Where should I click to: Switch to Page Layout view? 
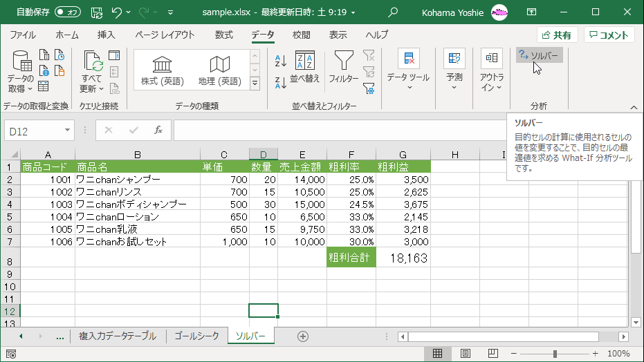coord(466,354)
